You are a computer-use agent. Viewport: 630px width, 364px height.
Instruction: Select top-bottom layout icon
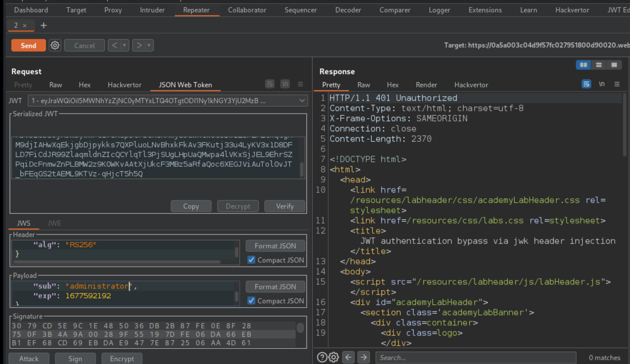point(599,65)
